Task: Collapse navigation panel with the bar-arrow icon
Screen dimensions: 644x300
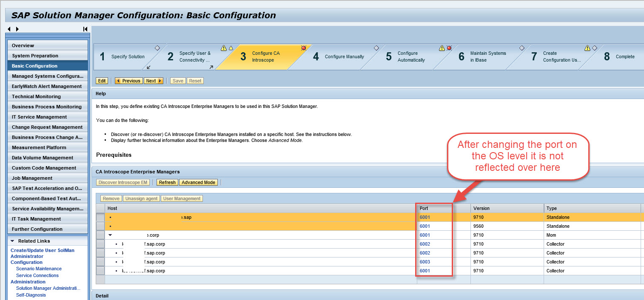Action: 85,29
